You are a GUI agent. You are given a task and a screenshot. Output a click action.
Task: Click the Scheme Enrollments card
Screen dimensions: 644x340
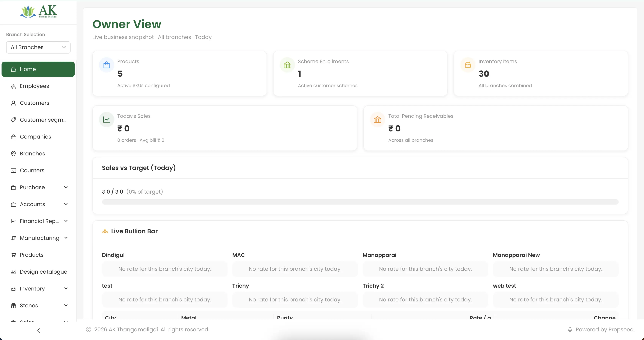tap(360, 73)
